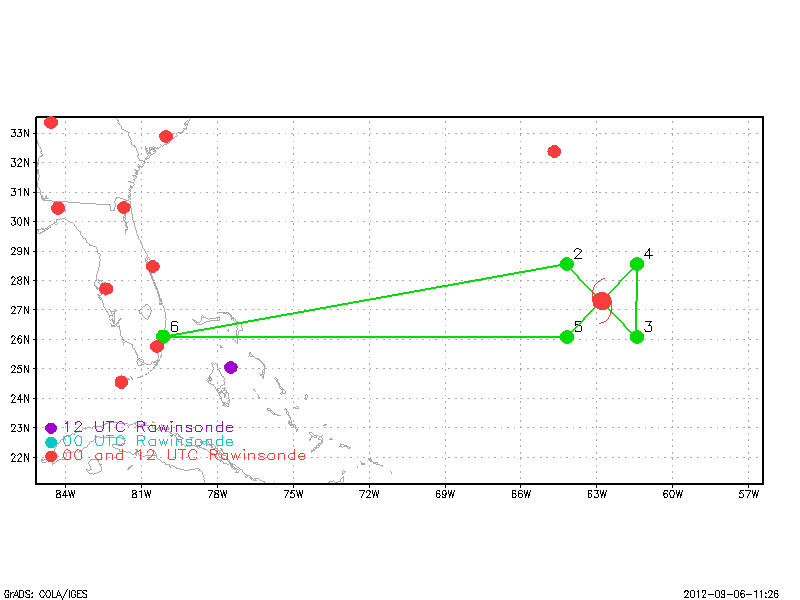
Task: Click green waypoint marker labeled 4
Action: pyautogui.click(x=637, y=264)
